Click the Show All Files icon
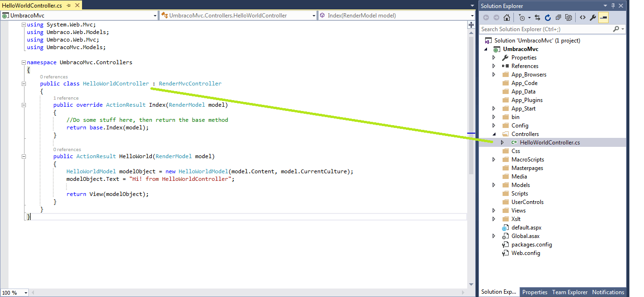Viewport: 644px width, 297px height. pos(569,17)
